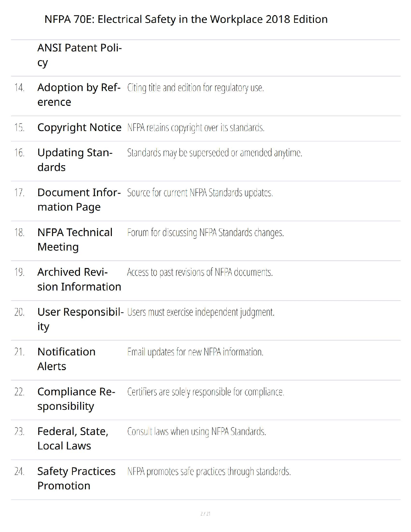
Task: Click definition 'Users must exercise independent judgment'
Action: tap(201, 312)
